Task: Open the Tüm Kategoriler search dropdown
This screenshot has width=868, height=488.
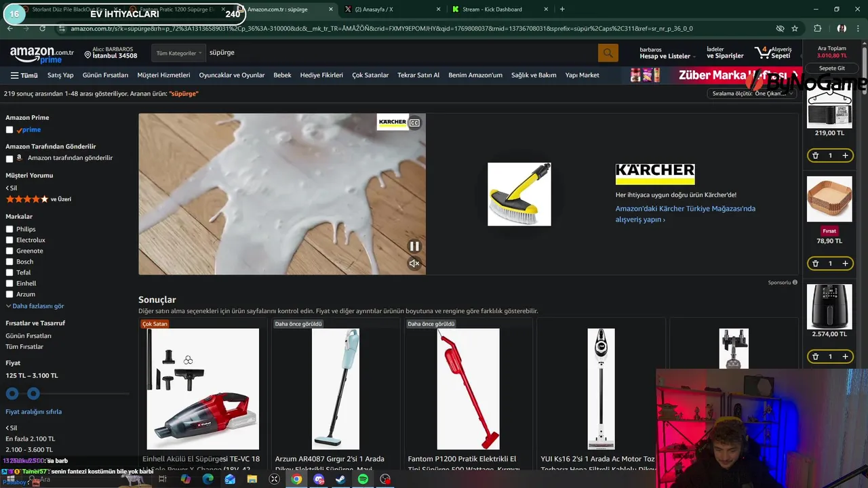Action: [x=178, y=53]
